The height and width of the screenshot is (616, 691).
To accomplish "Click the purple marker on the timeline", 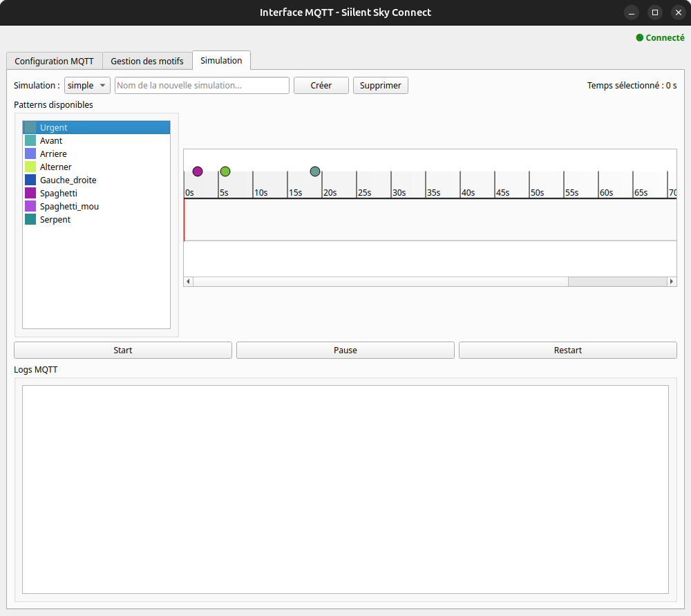I will click(x=198, y=171).
